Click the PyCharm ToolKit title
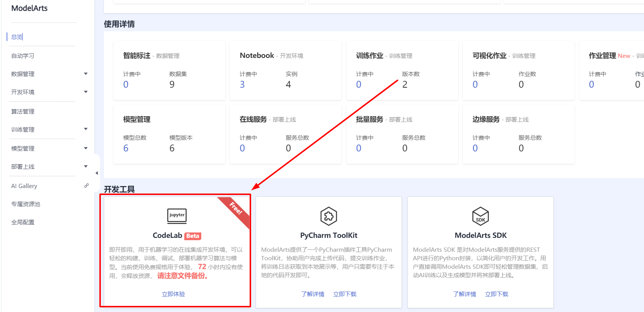Screen dimensions: 644x312 329,236
